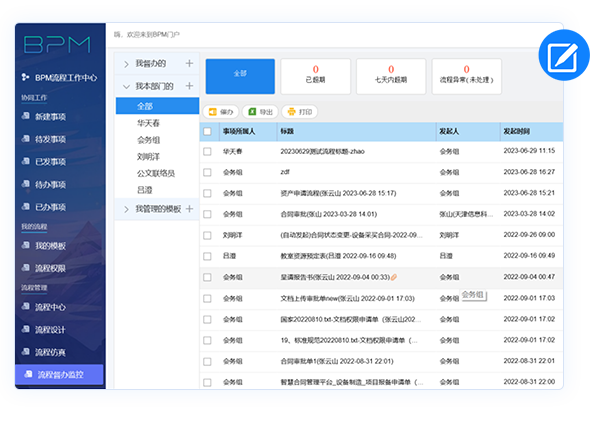Expand the 我管理的模板 chevron
The height and width of the screenshot is (428, 605).
(x=126, y=209)
